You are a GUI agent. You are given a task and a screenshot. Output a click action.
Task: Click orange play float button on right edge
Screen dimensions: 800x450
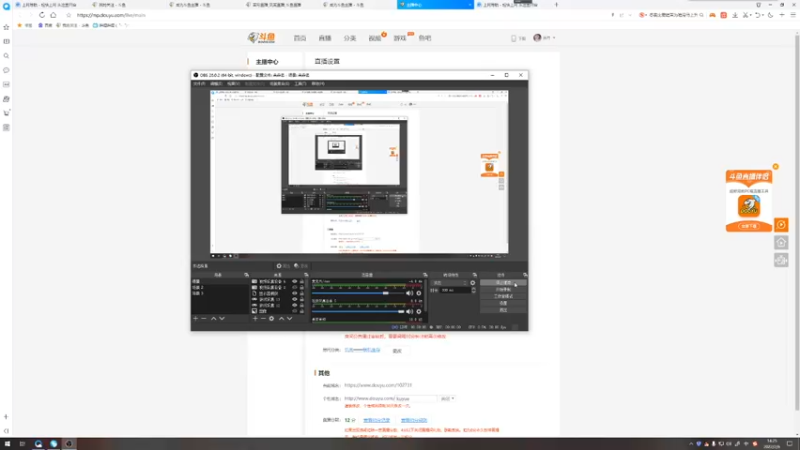(x=781, y=225)
